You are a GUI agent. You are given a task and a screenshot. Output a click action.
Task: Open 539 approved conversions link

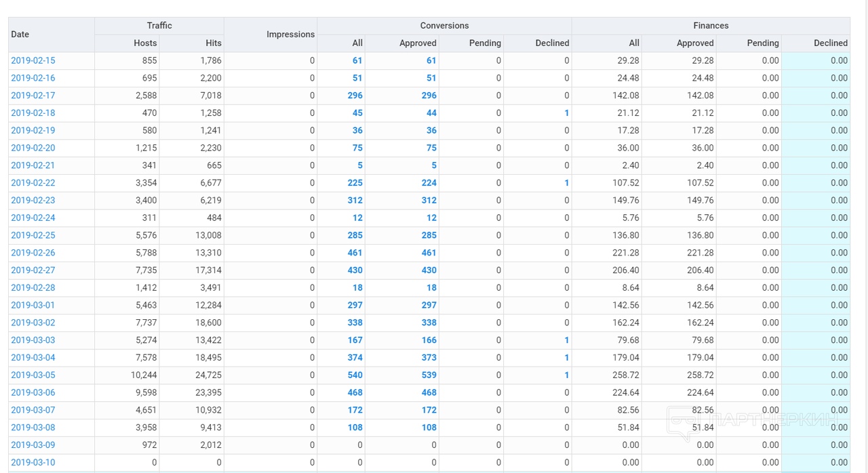(429, 375)
